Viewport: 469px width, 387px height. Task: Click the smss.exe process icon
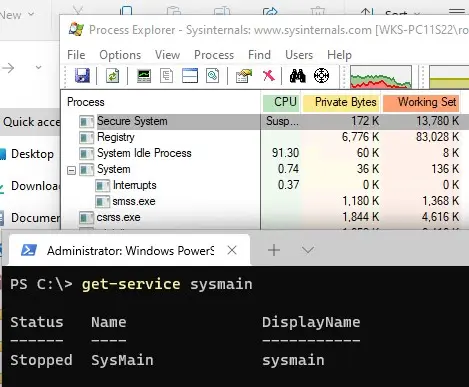pyautogui.click(x=102, y=201)
